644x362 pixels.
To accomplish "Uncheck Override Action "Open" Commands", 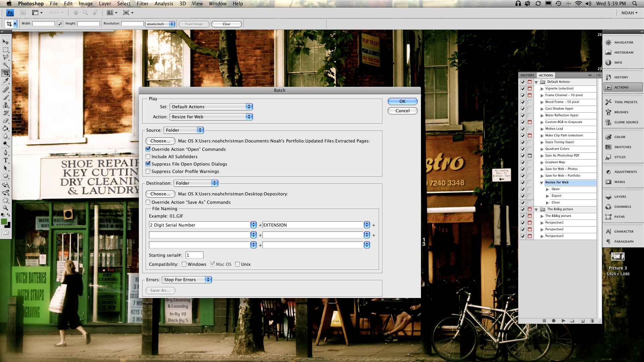I will (x=148, y=149).
